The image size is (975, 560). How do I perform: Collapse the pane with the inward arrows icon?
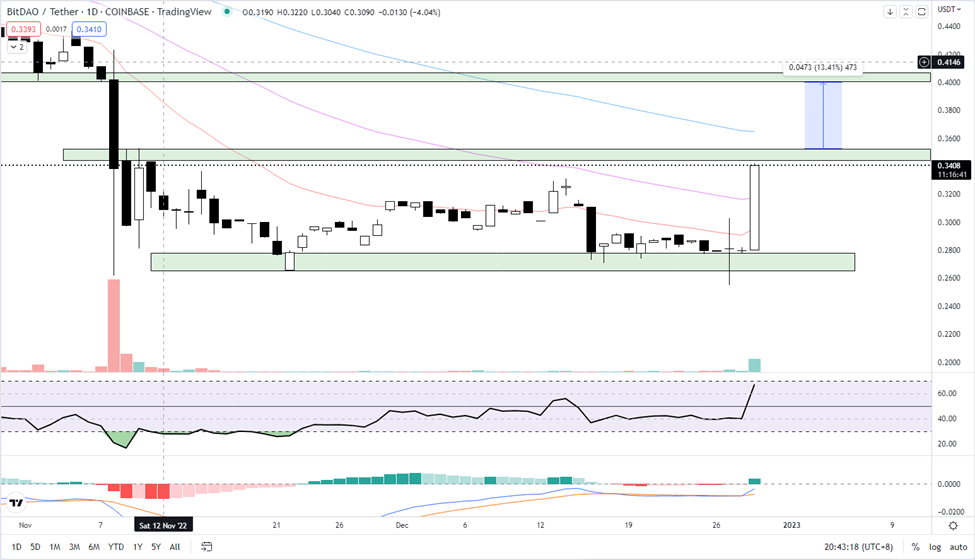906,12
